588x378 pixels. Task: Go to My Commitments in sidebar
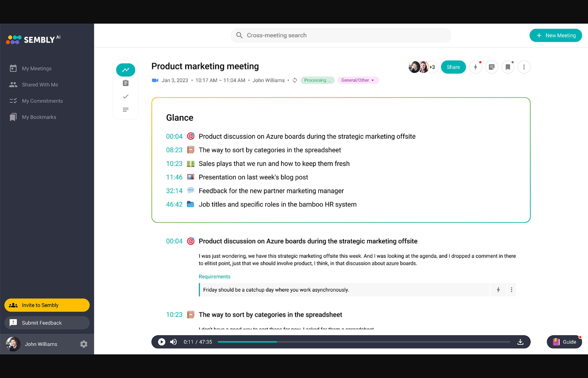42,101
